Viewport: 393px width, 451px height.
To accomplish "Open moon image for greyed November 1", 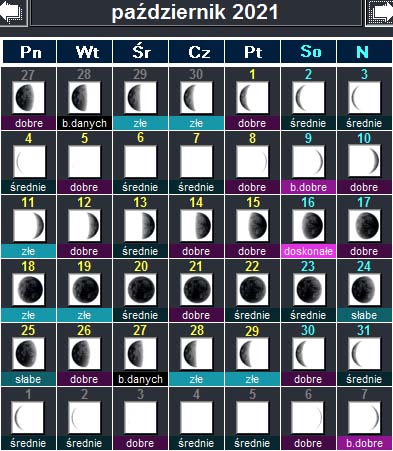I will tap(28, 418).
